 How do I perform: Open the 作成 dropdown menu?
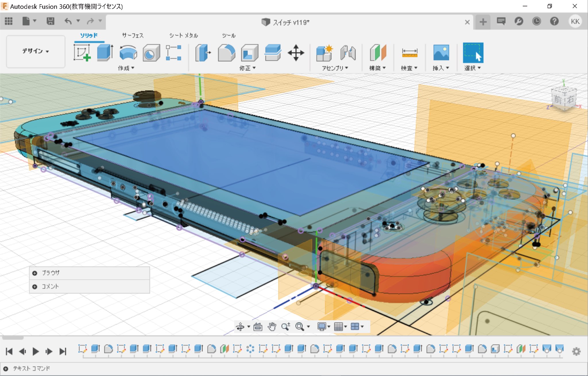[x=126, y=68]
